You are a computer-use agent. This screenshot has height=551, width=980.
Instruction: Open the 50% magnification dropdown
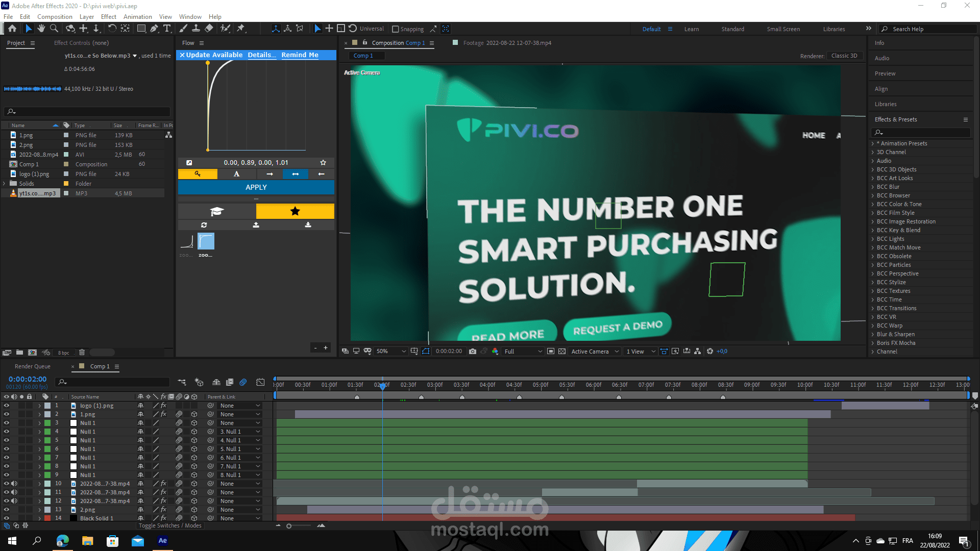(x=391, y=351)
